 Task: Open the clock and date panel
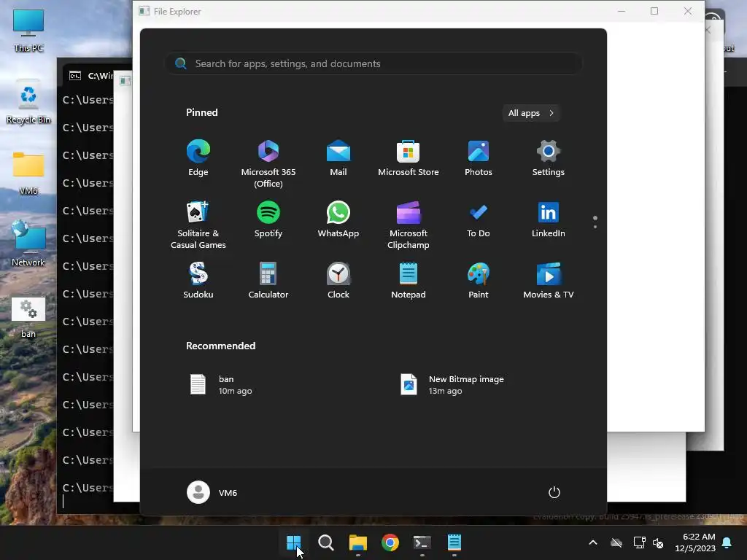click(x=695, y=542)
